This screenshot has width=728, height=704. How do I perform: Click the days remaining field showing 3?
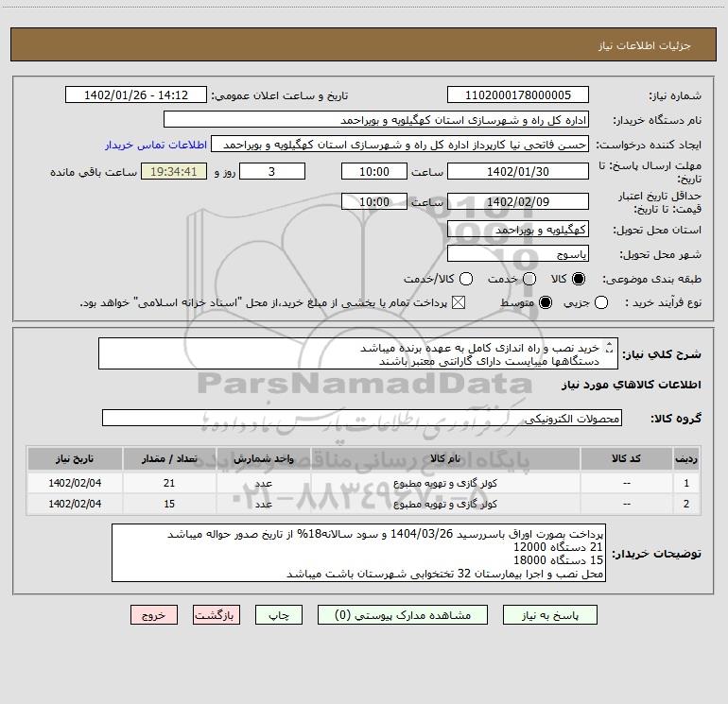(272, 171)
